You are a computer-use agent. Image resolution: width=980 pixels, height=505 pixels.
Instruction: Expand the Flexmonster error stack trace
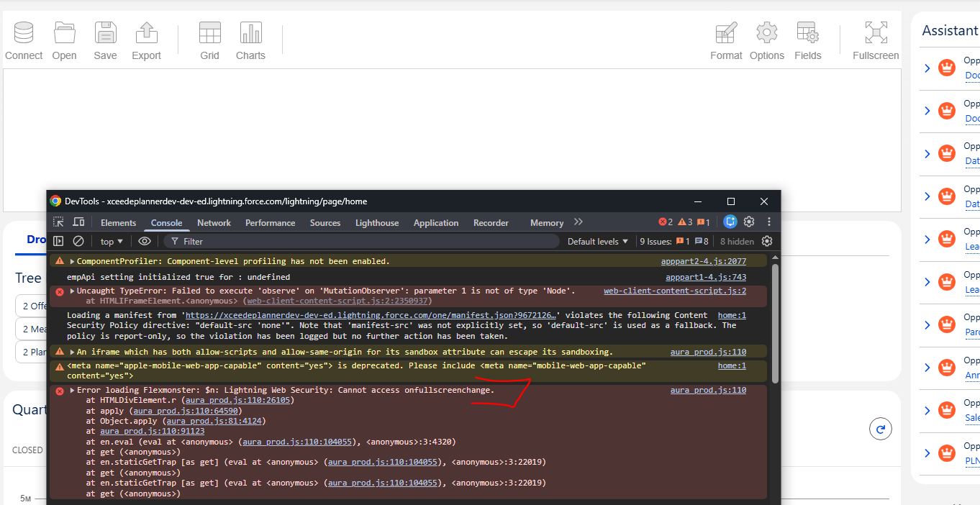tap(72, 391)
